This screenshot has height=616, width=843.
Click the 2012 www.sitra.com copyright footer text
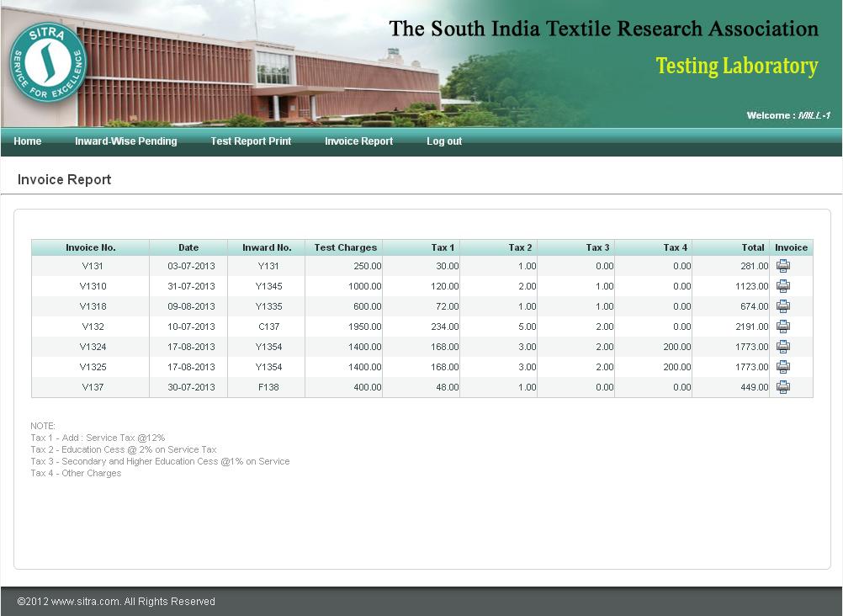(116, 602)
